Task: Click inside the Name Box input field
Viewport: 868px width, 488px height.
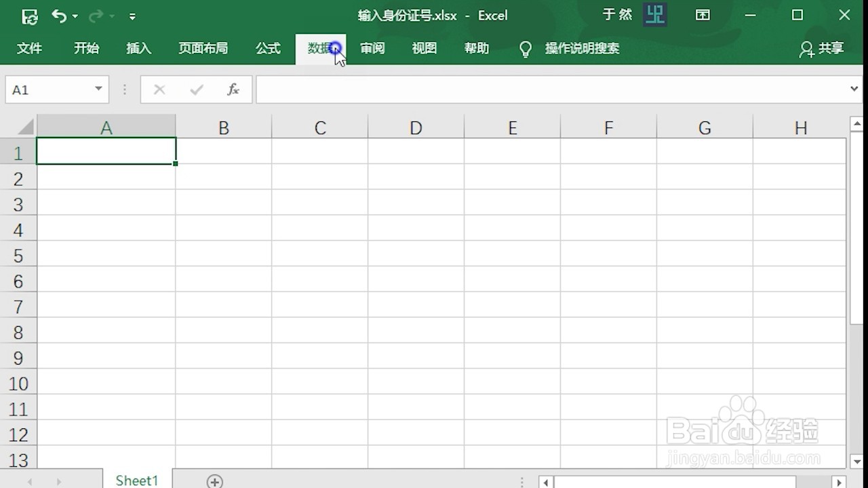Action: point(47,89)
